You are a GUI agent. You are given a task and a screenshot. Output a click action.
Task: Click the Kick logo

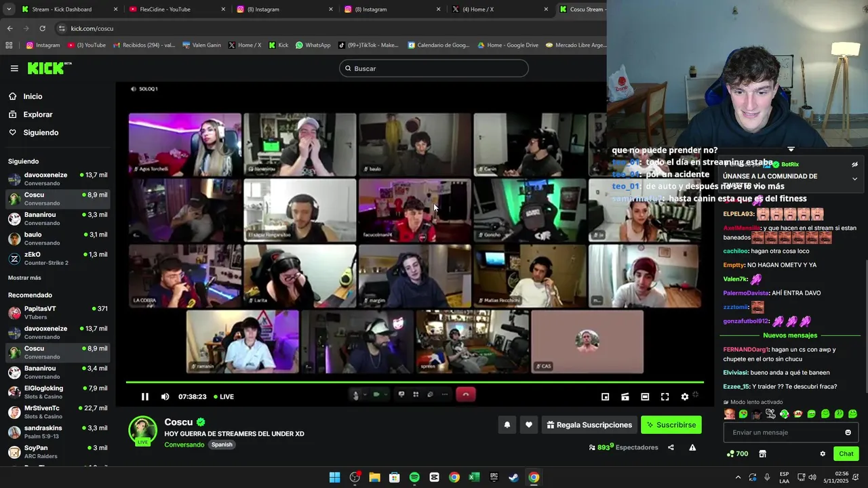click(x=50, y=68)
